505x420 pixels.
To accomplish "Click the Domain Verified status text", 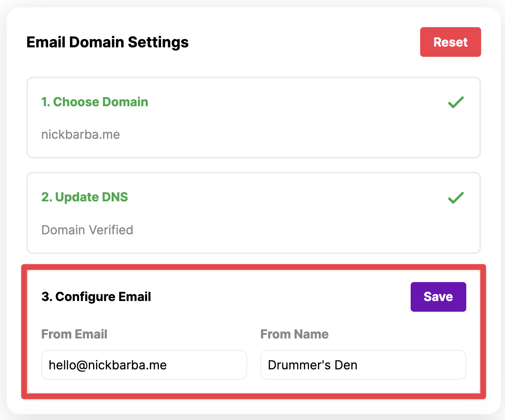I will (x=87, y=230).
